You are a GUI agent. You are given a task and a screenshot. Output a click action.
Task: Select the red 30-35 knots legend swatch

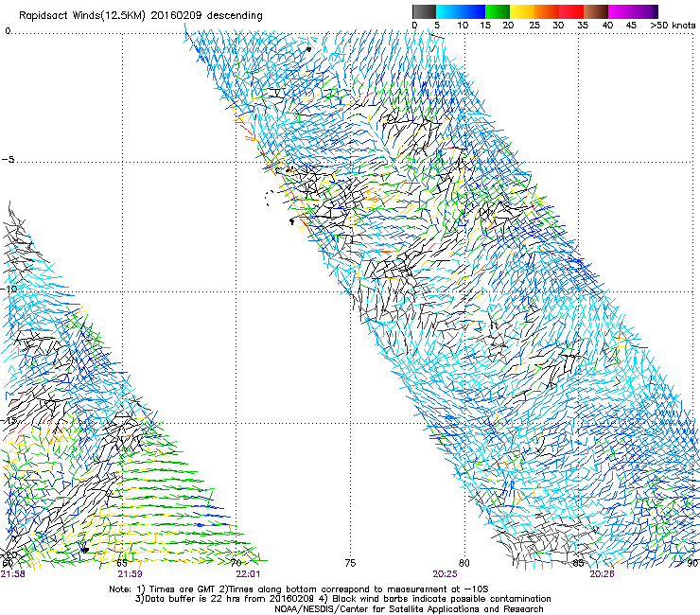pos(571,11)
